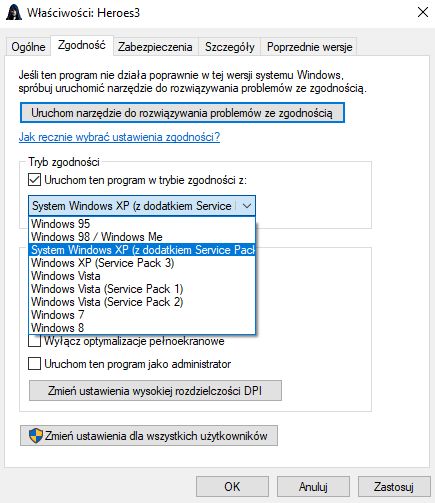
Task: Enable Wyłącz optymalizacje pełnoekranowe checkbox
Action: point(34,341)
